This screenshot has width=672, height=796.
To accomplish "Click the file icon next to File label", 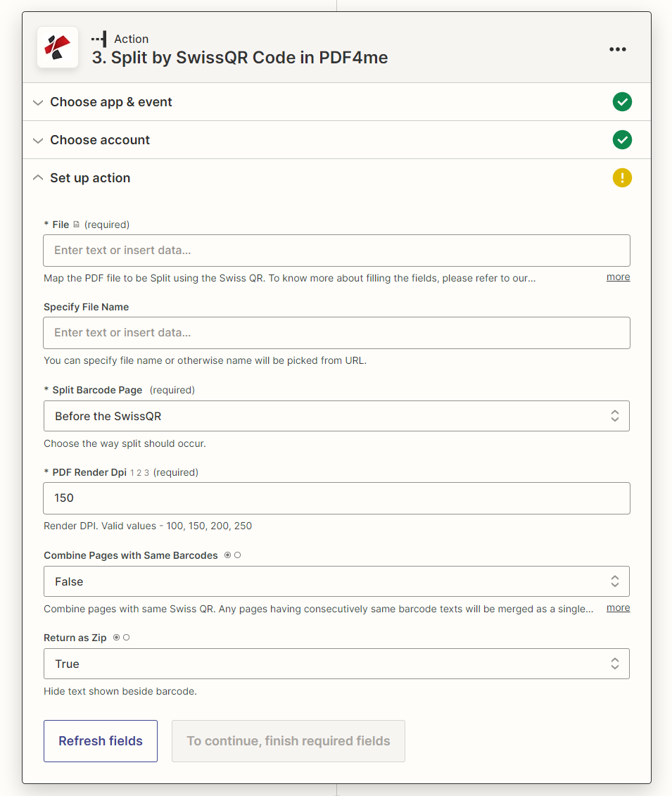I will point(77,225).
